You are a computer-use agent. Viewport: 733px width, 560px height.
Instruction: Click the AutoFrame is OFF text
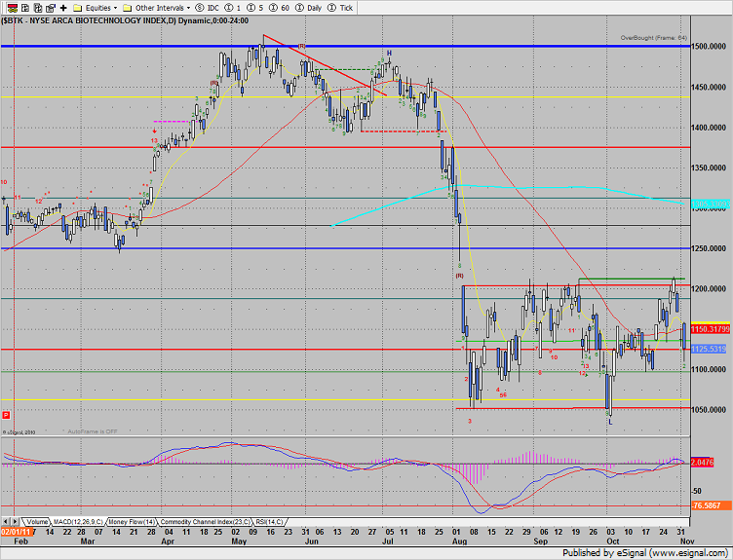pos(92,431)
